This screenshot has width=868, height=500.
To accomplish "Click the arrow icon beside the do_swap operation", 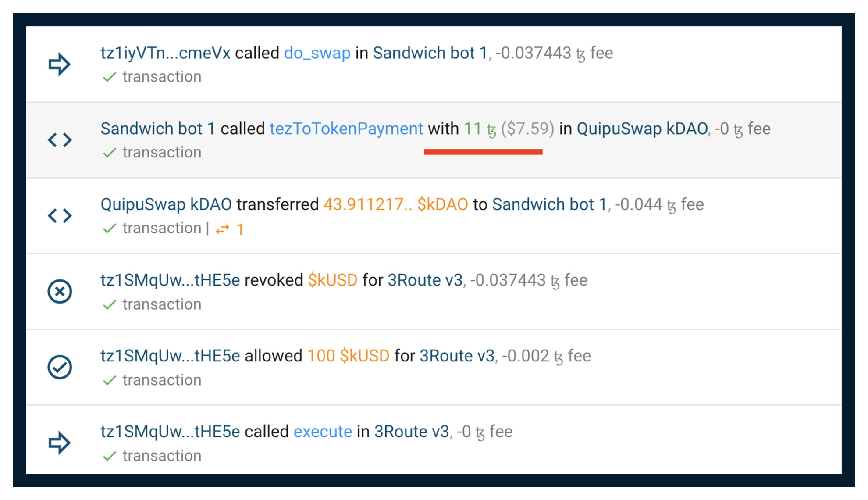I will 60,64.
